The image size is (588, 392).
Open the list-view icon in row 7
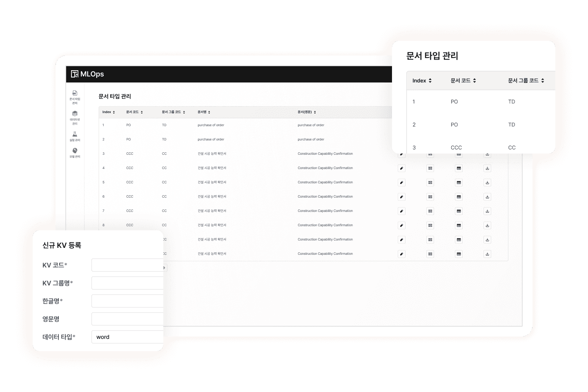(x=430, y=211)
